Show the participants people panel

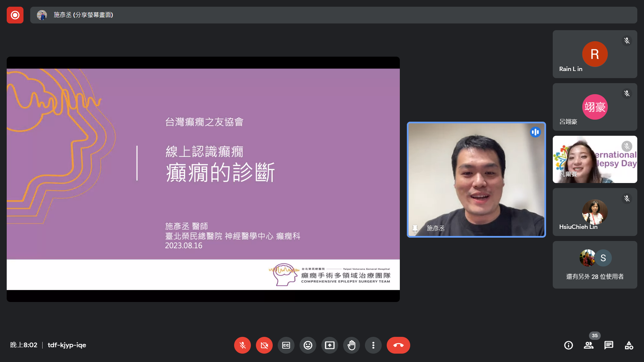[x=589, y=345]
